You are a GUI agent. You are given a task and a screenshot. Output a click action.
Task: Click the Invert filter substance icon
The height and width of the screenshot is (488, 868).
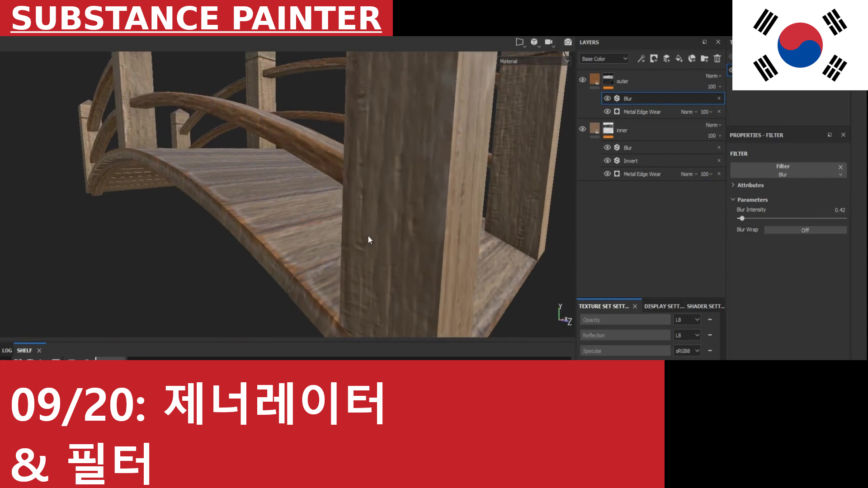click(x=617, y=160)
